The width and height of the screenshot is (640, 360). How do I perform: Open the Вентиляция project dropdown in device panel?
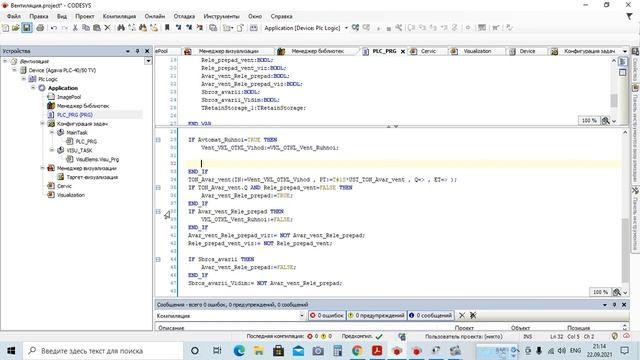pyautogui.click(x=148, y=61)
